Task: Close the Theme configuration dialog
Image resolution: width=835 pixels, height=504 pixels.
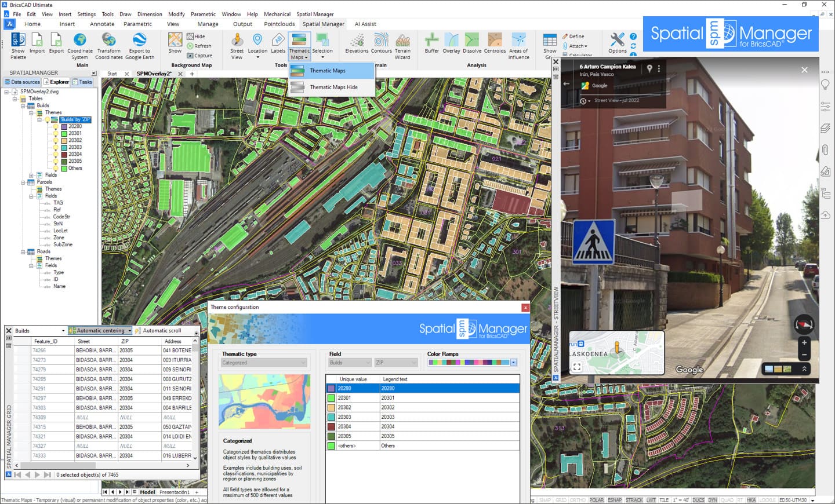Action: coord(525,308)
